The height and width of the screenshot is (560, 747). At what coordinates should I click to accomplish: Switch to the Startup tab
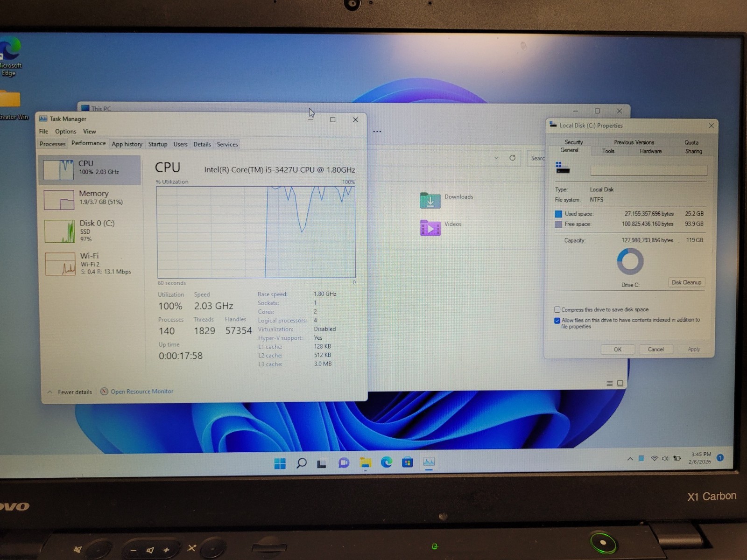[x=158, y=144]
